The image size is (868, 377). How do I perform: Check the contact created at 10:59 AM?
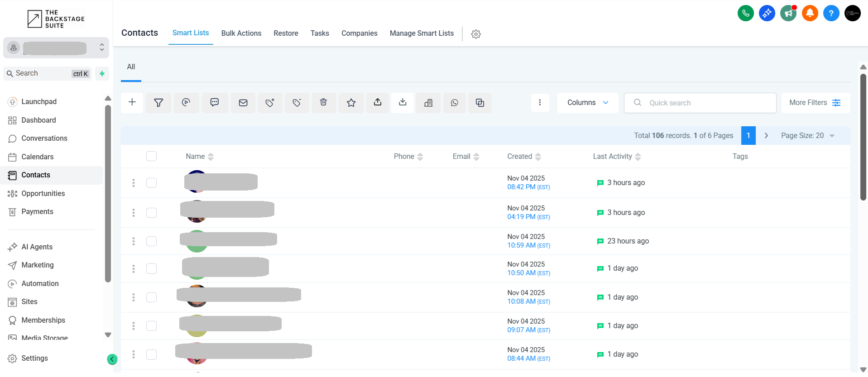pyautogui.click(x=151, y=241)
